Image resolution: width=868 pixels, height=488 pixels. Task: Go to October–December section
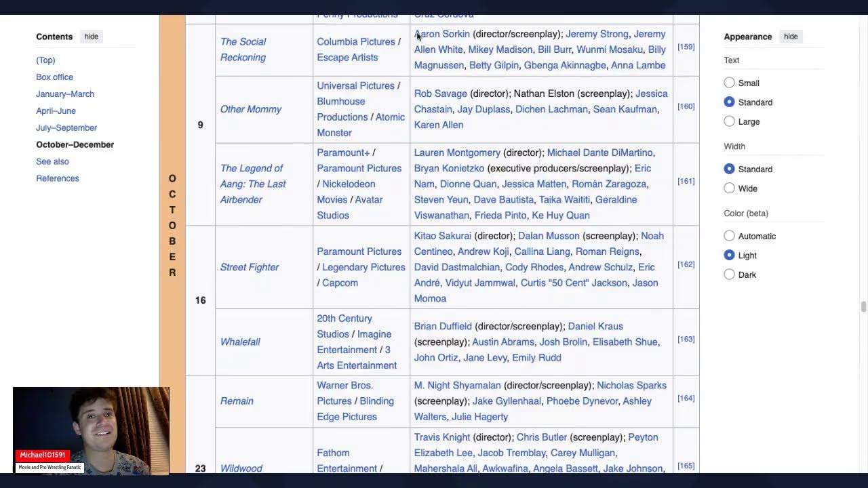[x=75, y=144]
